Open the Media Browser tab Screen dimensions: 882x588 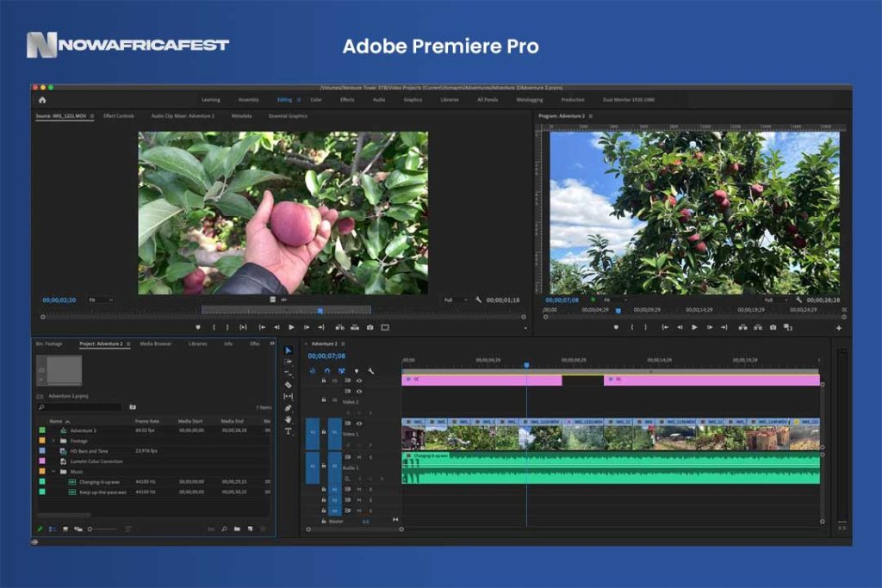tap(156, 344)
